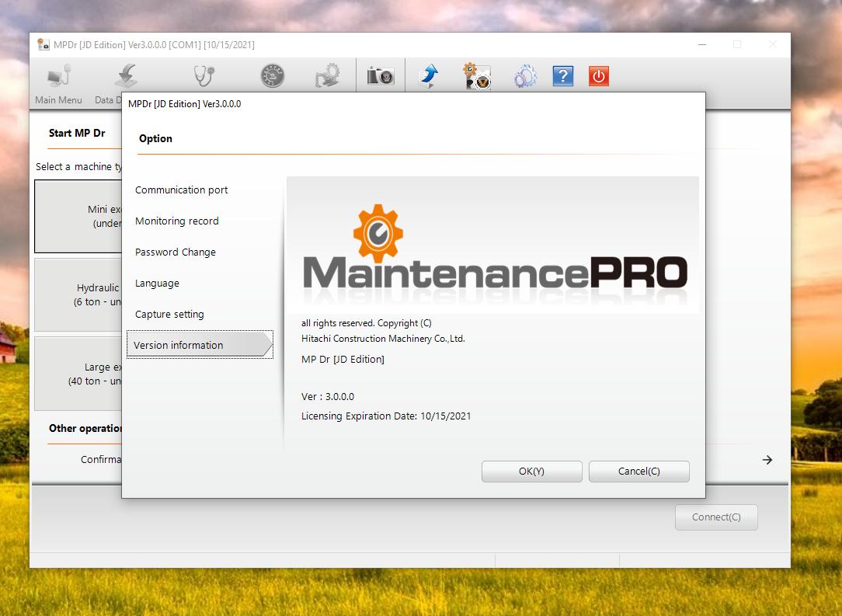Click the Other operation heading
The width and height of the screenshot is (842, 616).
85,429
